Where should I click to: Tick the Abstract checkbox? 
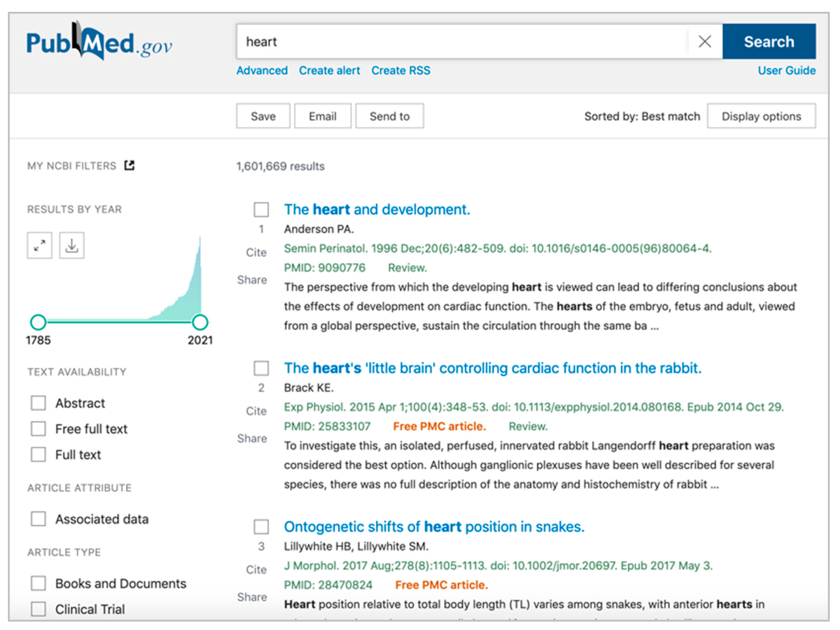click(x=38, y=403)
